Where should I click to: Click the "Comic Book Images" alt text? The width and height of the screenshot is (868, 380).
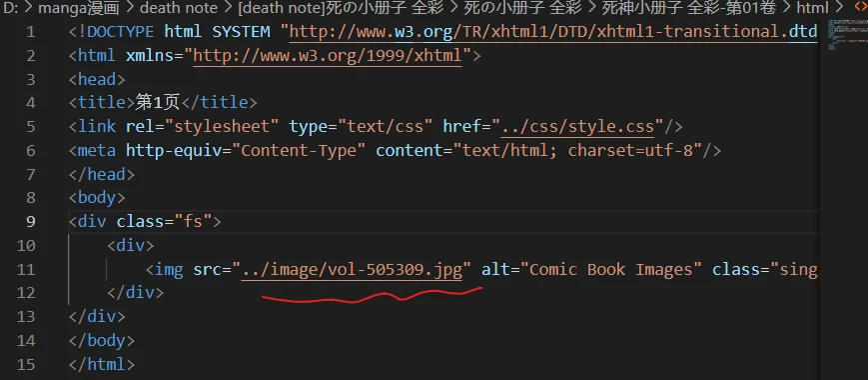pos(611,270)
